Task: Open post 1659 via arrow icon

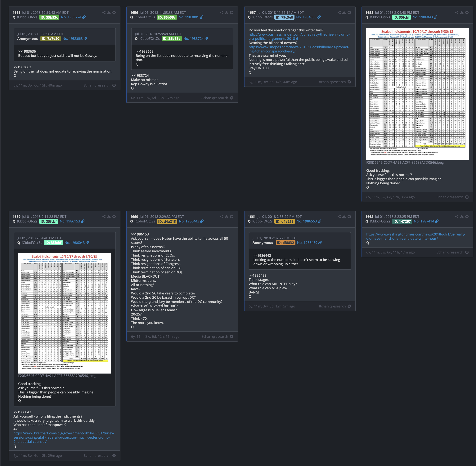Action: click(114, 217)
